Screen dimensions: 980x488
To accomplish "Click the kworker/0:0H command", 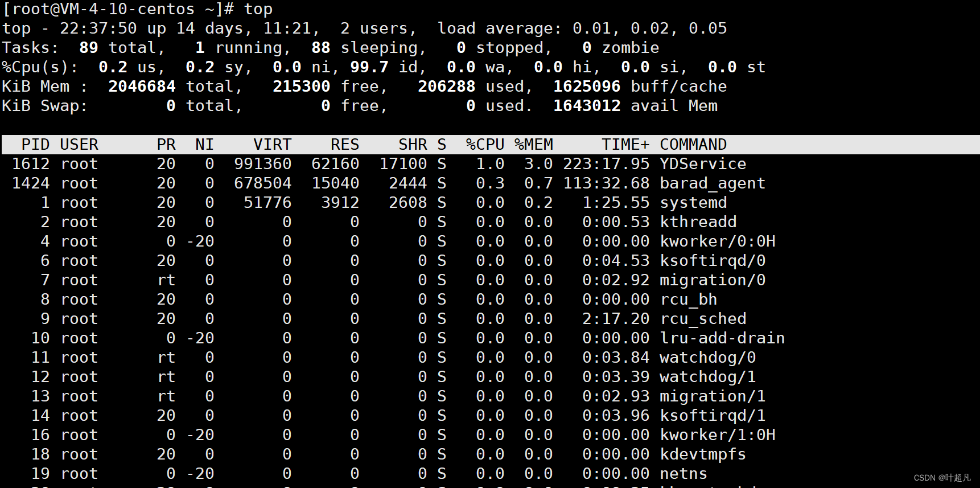I will pyautogui.click(x=718, y=241).
